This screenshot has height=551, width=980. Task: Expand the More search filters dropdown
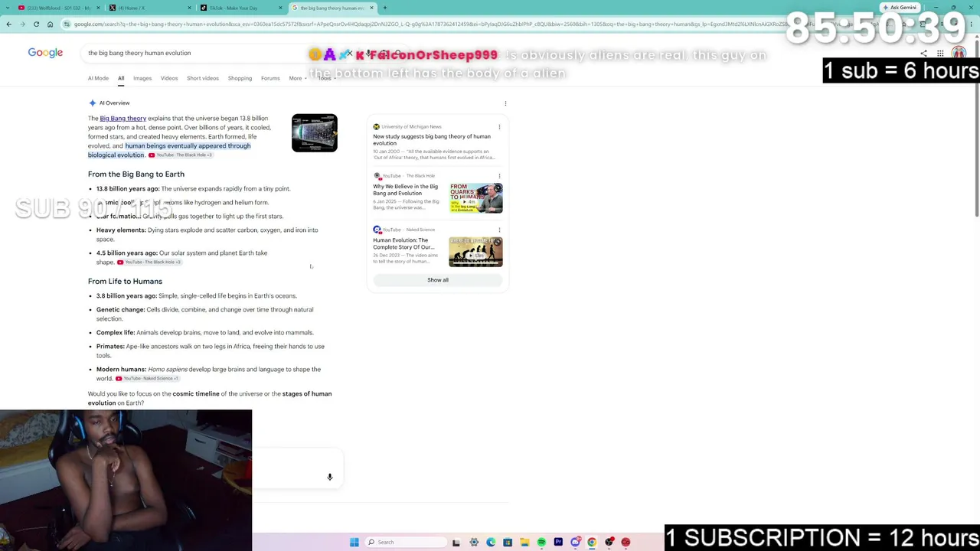tap(298, 78)
